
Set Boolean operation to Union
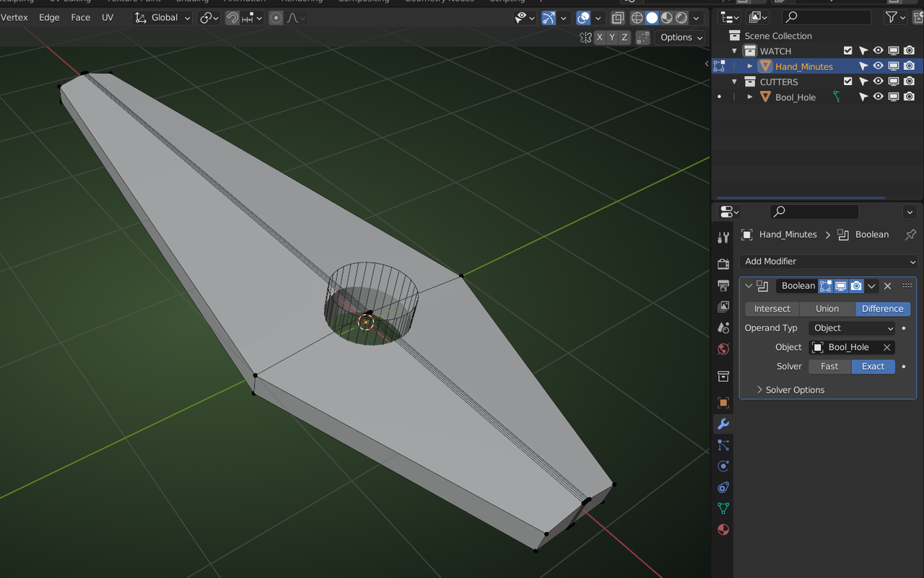click(827, 308)
